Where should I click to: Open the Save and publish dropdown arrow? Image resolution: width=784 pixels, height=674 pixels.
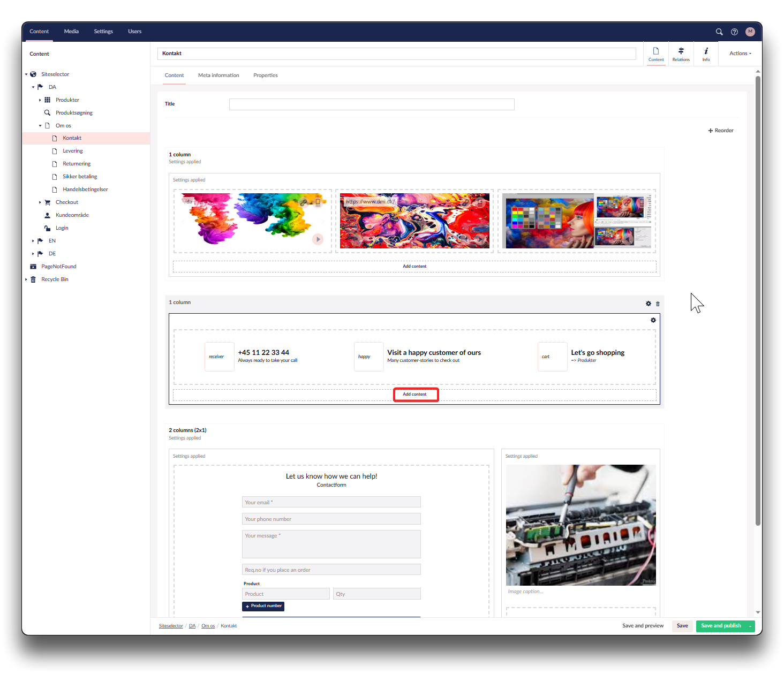750,626
